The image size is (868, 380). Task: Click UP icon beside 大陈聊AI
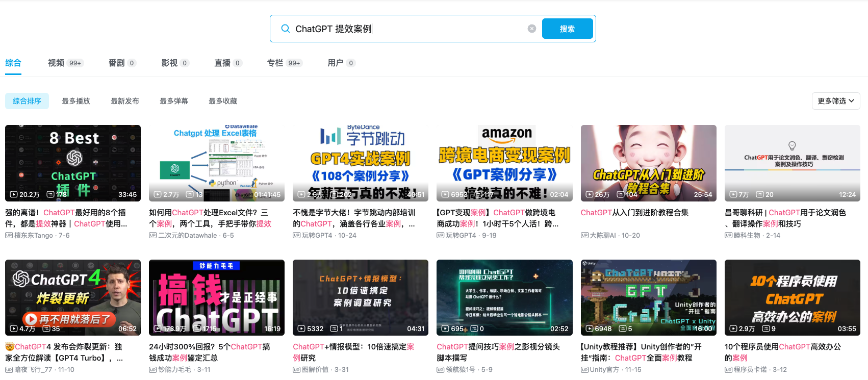click(584, 236)
